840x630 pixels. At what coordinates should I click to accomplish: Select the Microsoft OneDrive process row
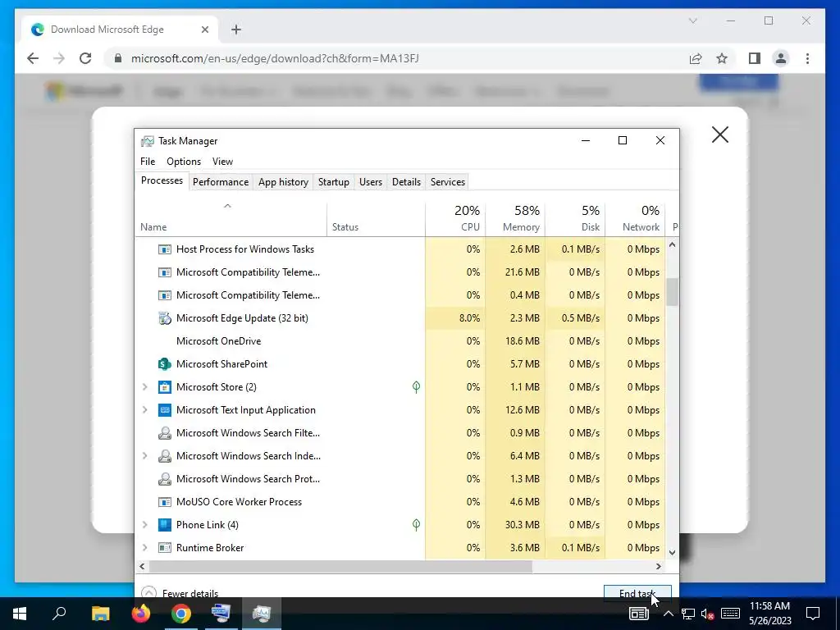(400, 341)
